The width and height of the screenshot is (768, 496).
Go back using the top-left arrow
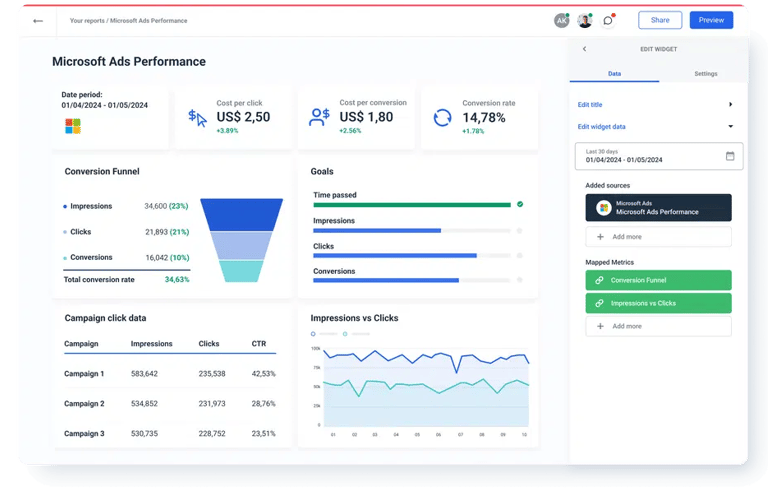pos(38,21)
